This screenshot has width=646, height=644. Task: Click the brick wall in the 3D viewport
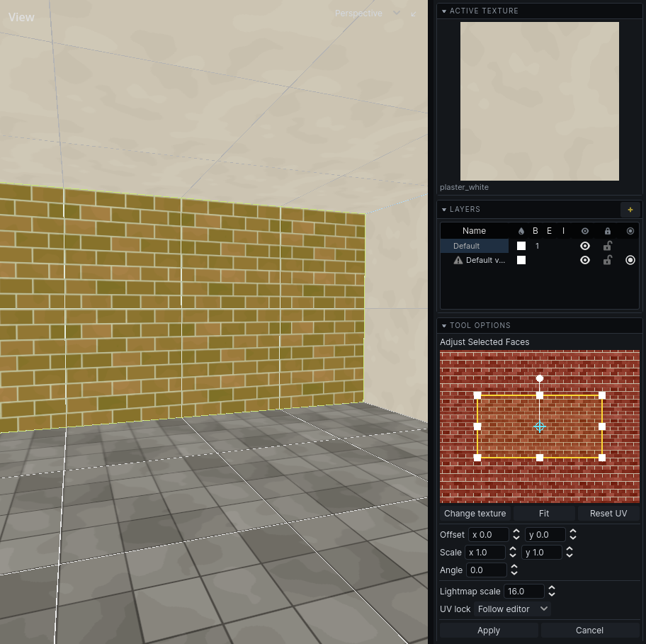coord(181,307)
